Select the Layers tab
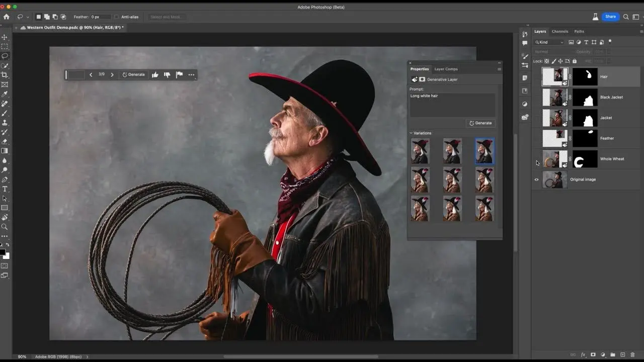Viewport: 644px width, 362px height. (540, 31)
